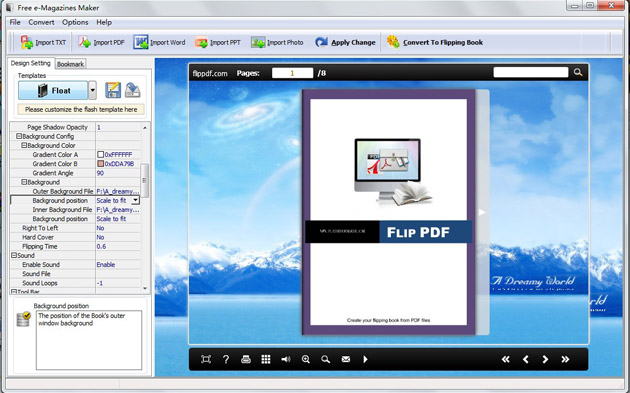The height and width of the screenshot is (393, 630).
Task: Click the Inner Background File path
Action: click(118, 210)
